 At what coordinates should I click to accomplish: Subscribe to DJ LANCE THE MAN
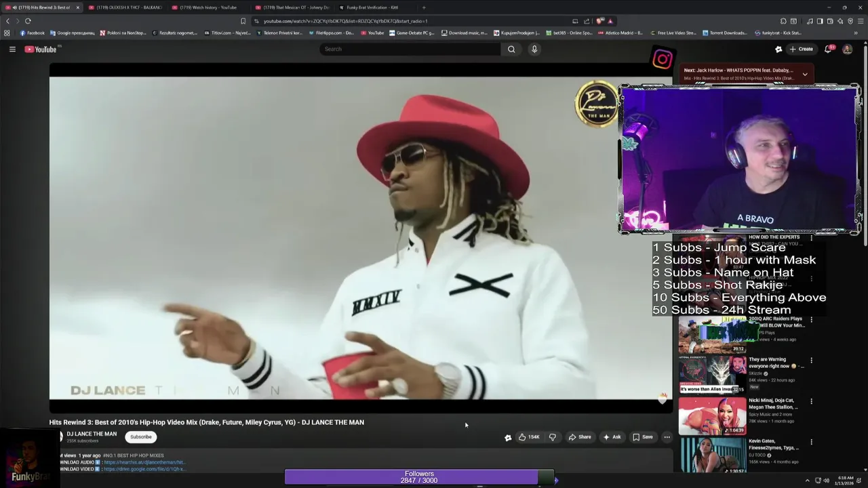[141, 436]
